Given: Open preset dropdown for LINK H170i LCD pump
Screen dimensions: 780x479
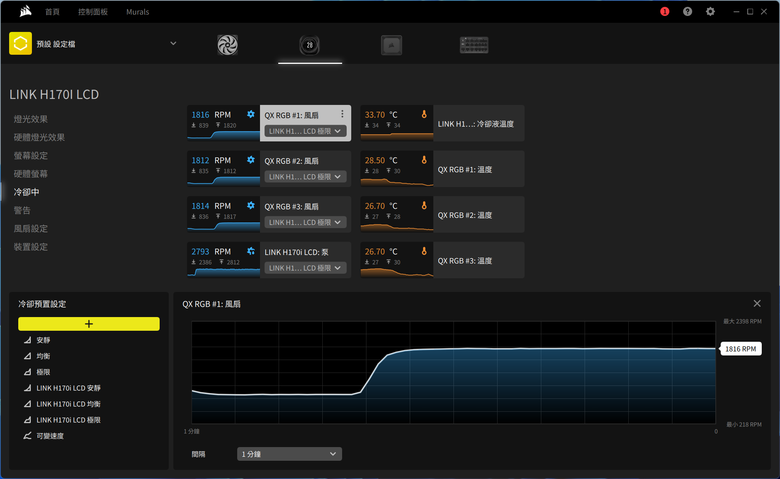Looking at the screenshot, I should point(305,268).
